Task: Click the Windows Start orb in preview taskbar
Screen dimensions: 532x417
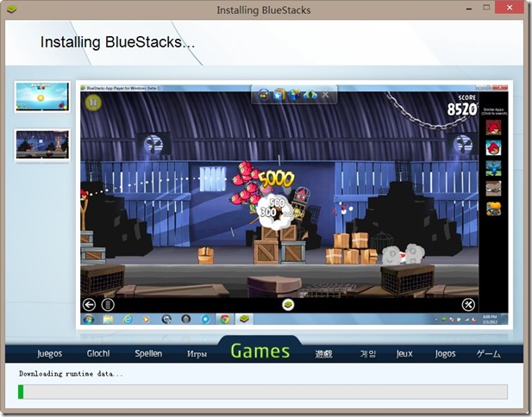Action: click(89, 319)
